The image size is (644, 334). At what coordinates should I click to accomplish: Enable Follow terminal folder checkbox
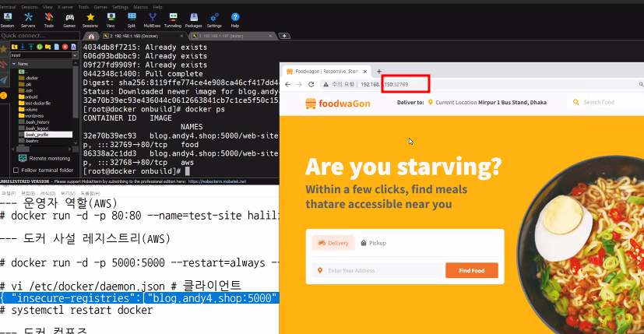[16, 170]
